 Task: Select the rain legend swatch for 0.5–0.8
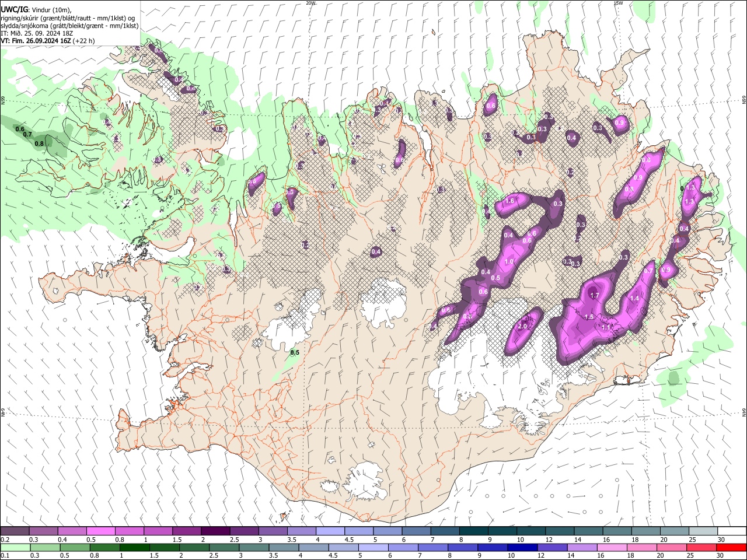coord(75,547)
